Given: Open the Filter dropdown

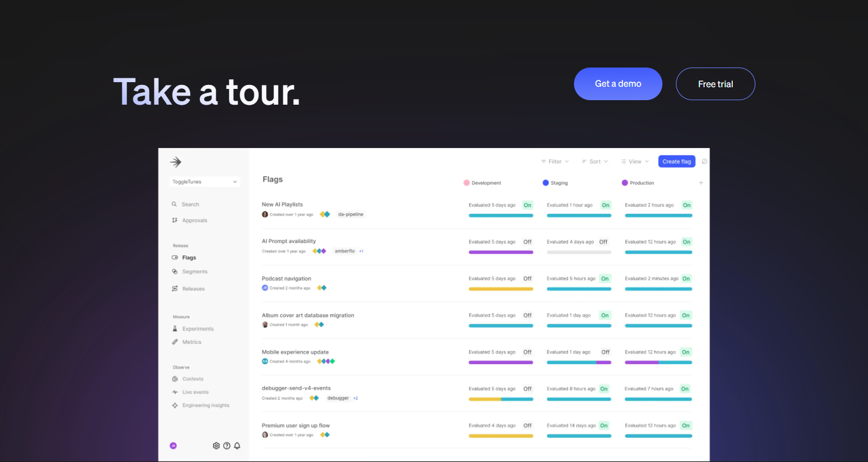Looking at the screenshot, I should (x=554, y=161).
